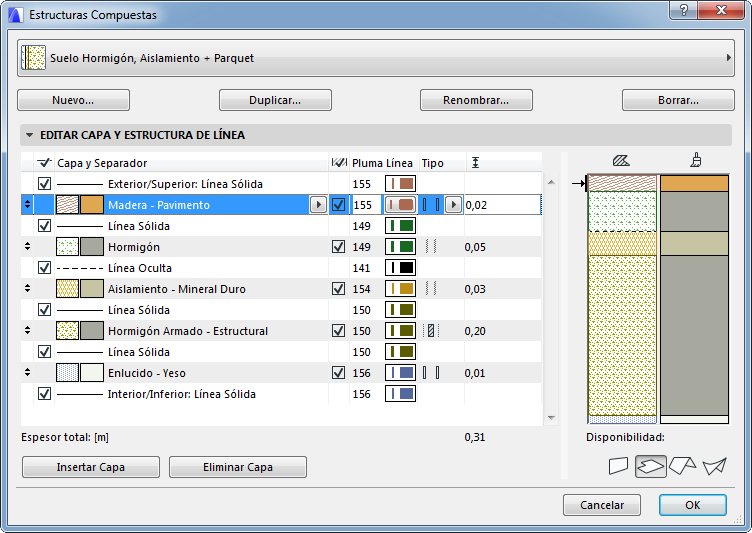The width and height of the screenshot is (752, 533).
Task: Collapse EDITAR CAPA Y ESTRUCTURA DE LÍNEA panel
Action: click(29, 135)
